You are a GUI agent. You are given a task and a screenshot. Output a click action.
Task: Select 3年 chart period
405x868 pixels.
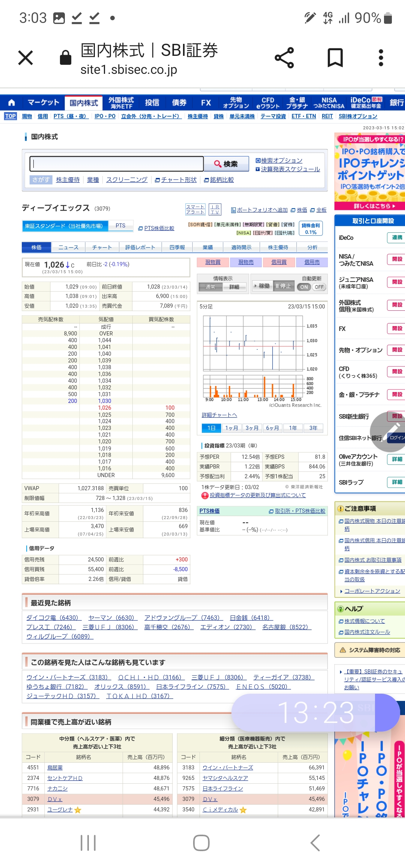click(313, 428)
